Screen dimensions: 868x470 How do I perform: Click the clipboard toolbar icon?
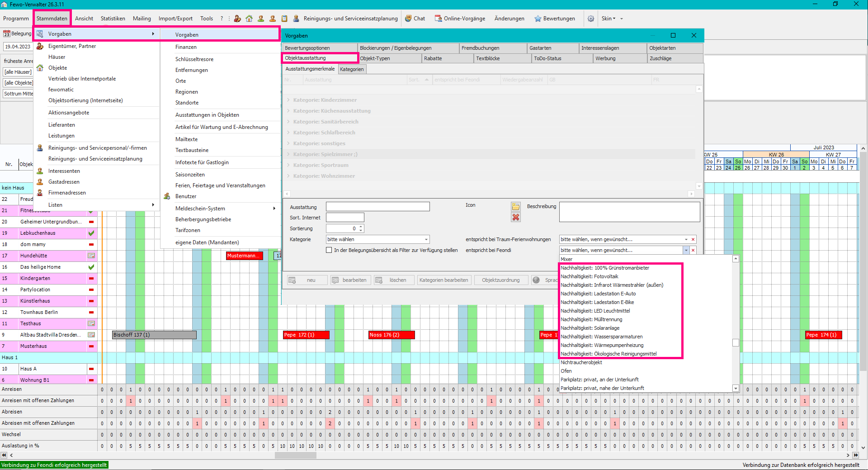coord(284,19)
